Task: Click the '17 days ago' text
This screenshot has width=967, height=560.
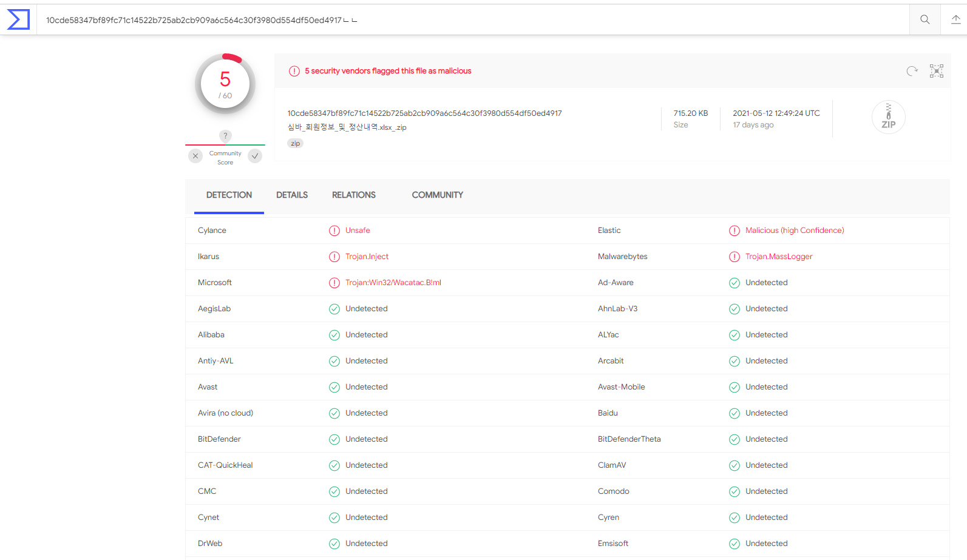Action: [753, 125]
